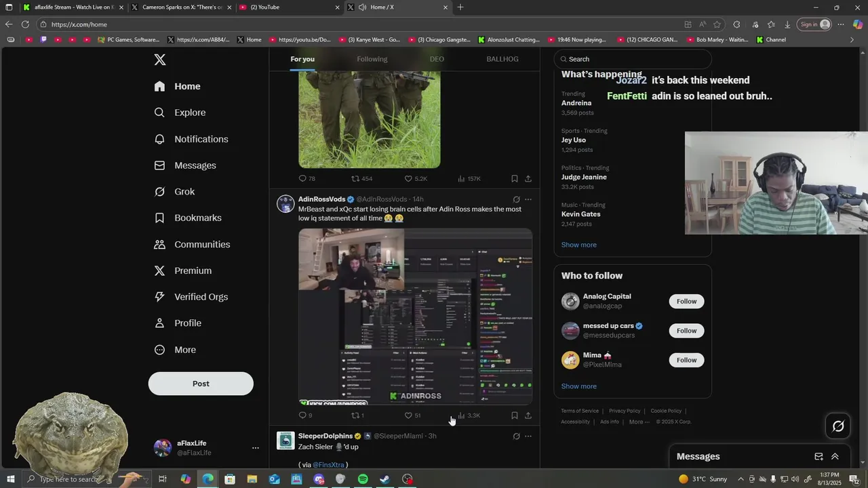Open the Privacy Policy link
This screenshot has width=868, height=488.
coord(625,411)
